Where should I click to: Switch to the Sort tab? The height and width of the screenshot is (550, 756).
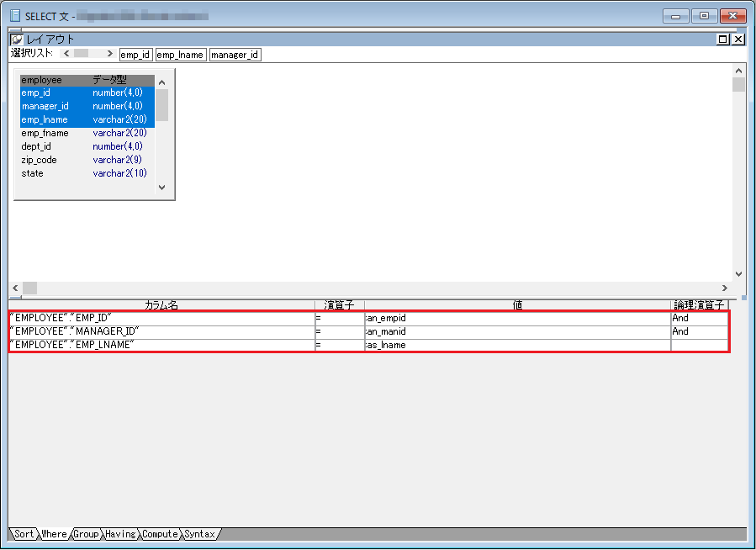(x=24, y=534)
